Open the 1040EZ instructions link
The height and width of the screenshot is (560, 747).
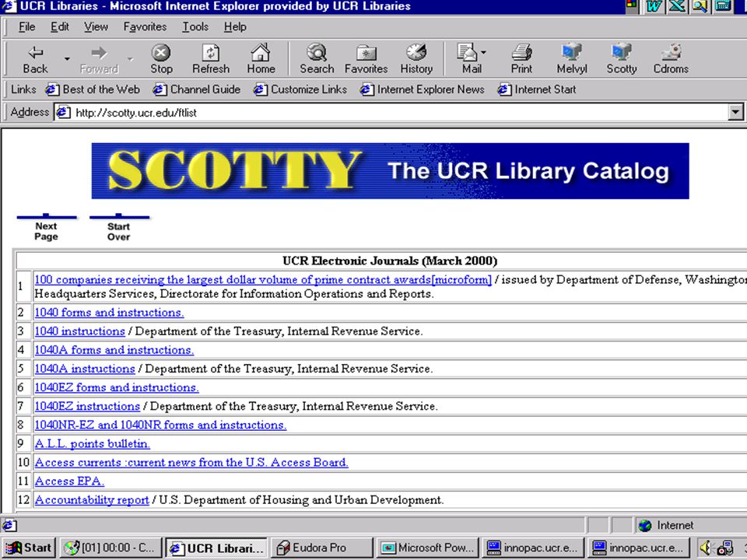pos(87,406)
